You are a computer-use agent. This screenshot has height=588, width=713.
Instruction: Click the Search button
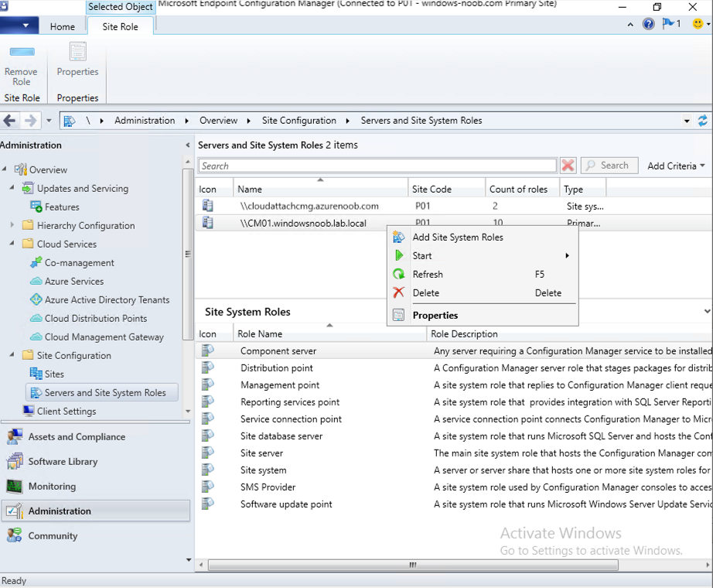pos(609,166)
